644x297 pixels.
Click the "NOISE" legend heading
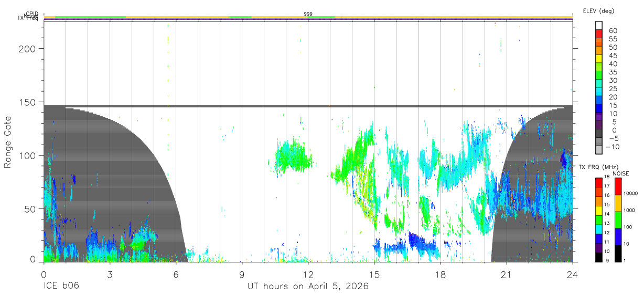pos(621,173)
